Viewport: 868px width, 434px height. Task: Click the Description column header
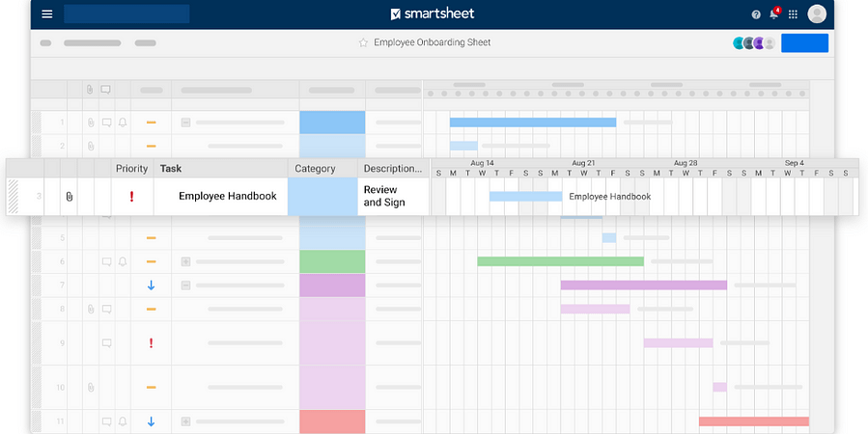[393, 169]
